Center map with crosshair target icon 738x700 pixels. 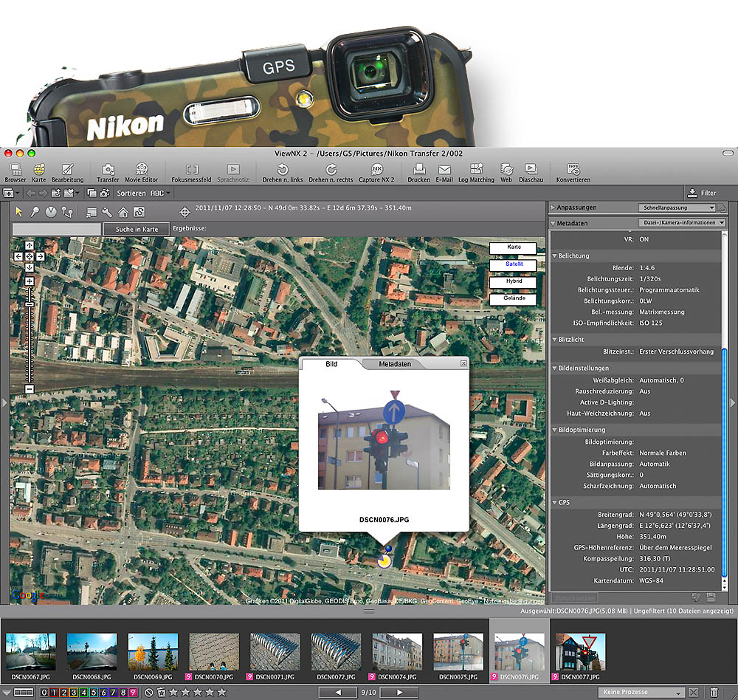(185, 213)
